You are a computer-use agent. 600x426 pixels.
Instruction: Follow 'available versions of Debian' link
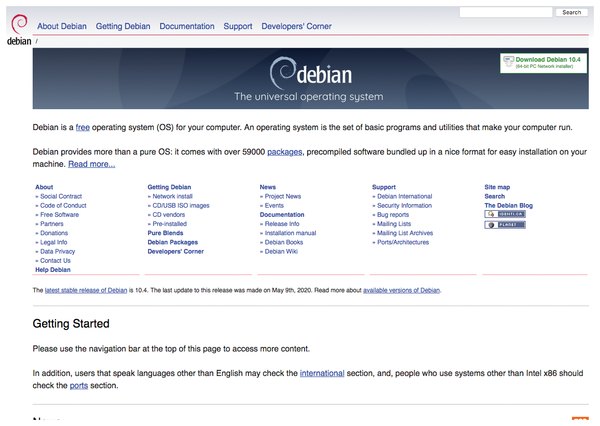[401, 291]
